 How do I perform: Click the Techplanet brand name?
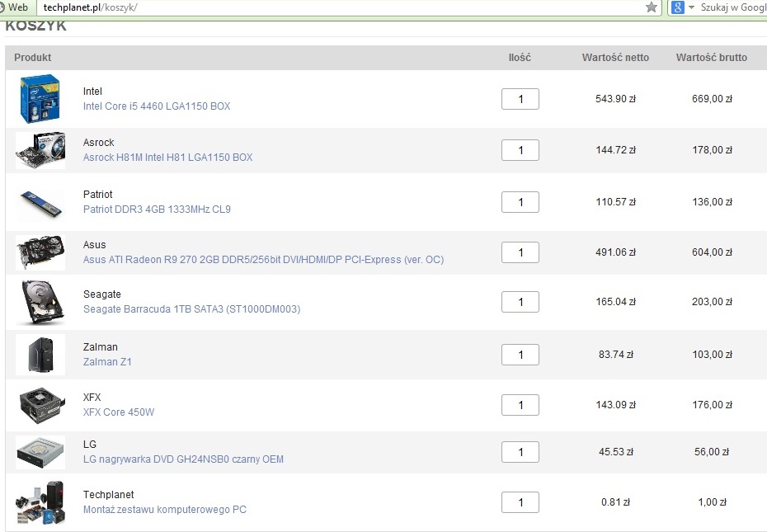click(x=108, y=495)
